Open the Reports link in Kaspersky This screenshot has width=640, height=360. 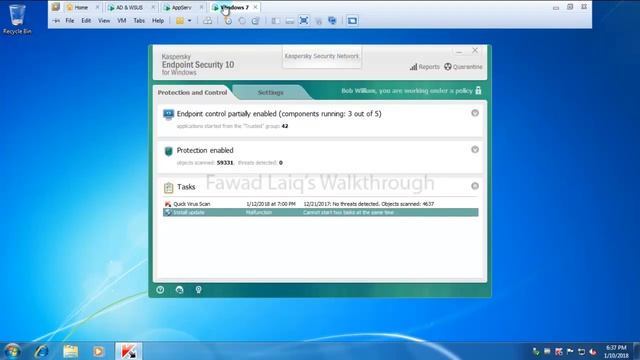point(425,67)
